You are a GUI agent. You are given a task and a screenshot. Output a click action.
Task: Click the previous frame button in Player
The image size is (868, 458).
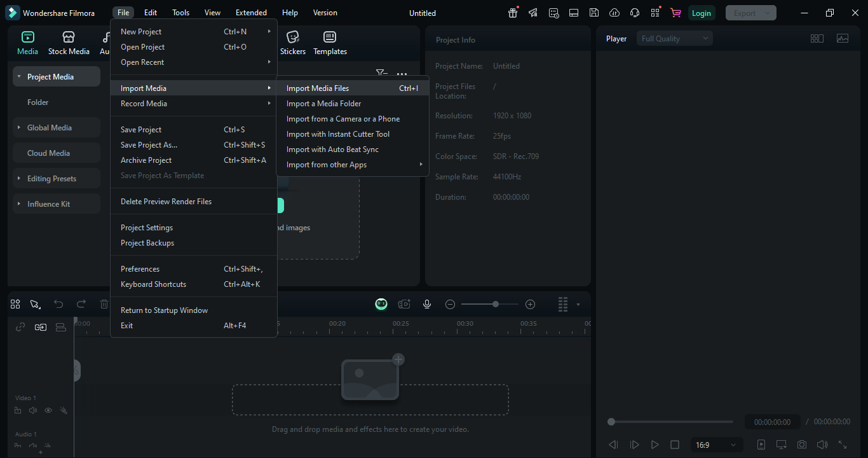pyautogui.click(x=613, y=445)
